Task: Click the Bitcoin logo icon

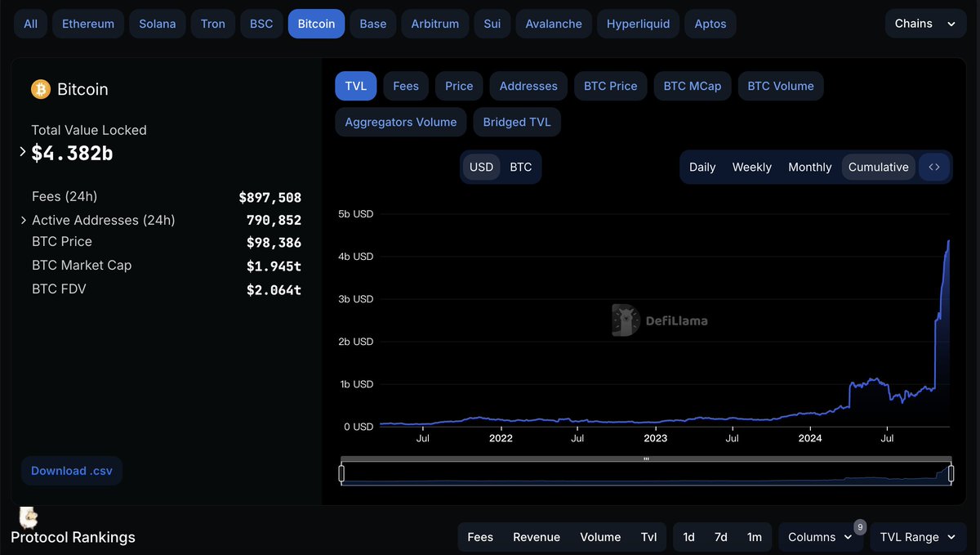Action: 41,89
